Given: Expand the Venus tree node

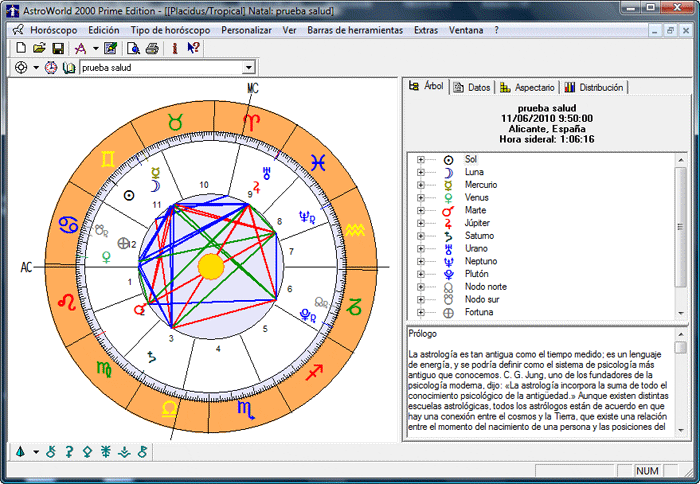Looking at the screenshot, I should click(x=421, y=197).
